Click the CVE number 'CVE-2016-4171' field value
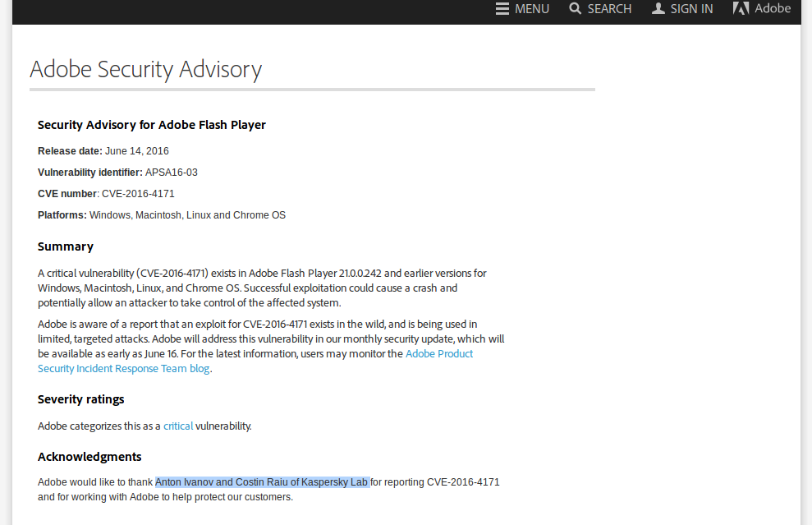 (138, 194)
